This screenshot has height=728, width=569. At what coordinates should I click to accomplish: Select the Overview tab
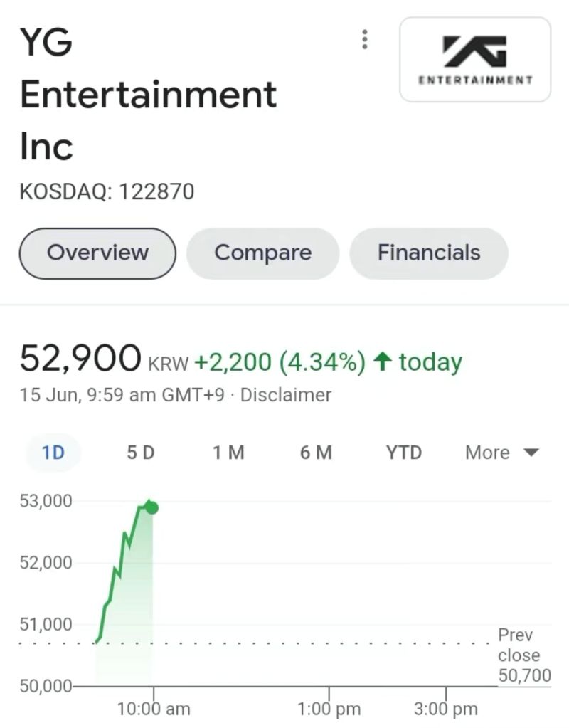click(97, 253)
